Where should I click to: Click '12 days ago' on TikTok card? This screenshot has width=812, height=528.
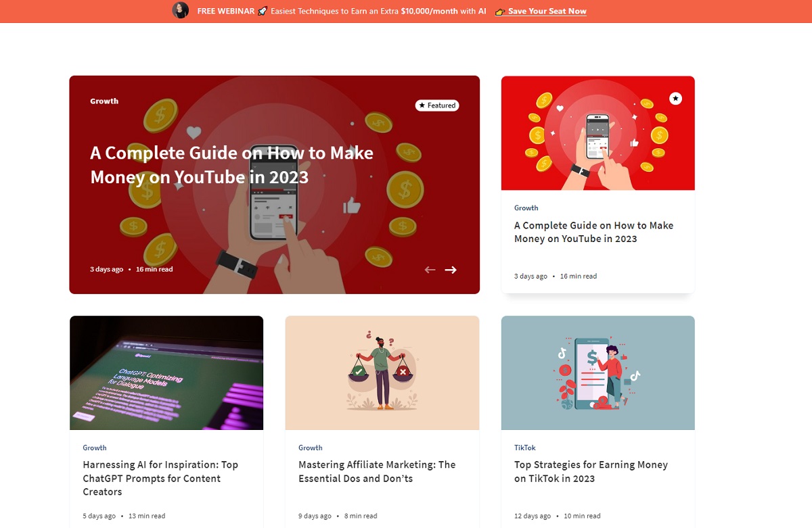533,516
